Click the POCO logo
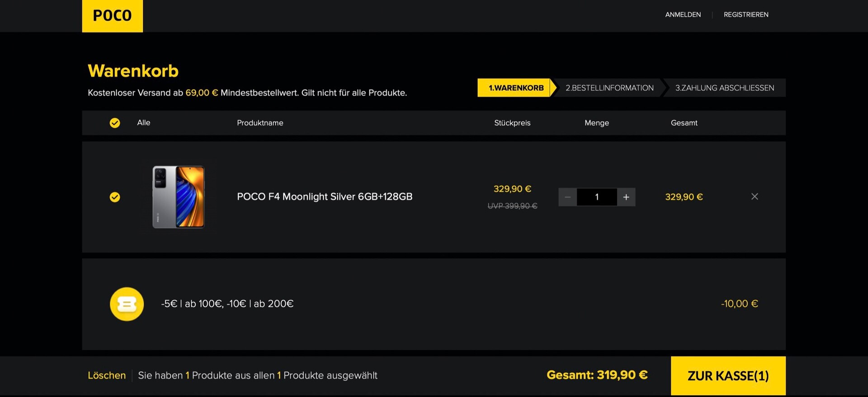The height and width of the screenshot is (397, 868). (112, 16)
